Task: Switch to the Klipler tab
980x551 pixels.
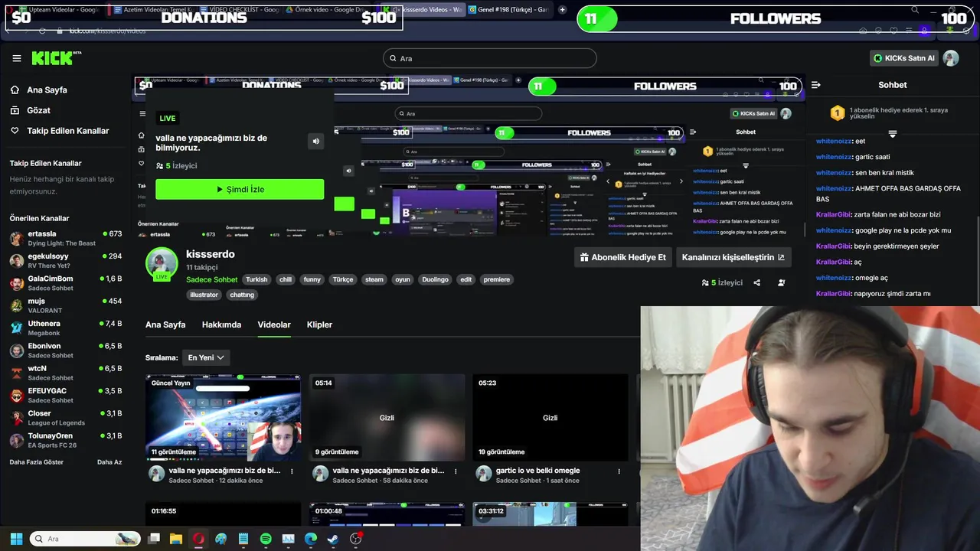Action: pos(319,324)
